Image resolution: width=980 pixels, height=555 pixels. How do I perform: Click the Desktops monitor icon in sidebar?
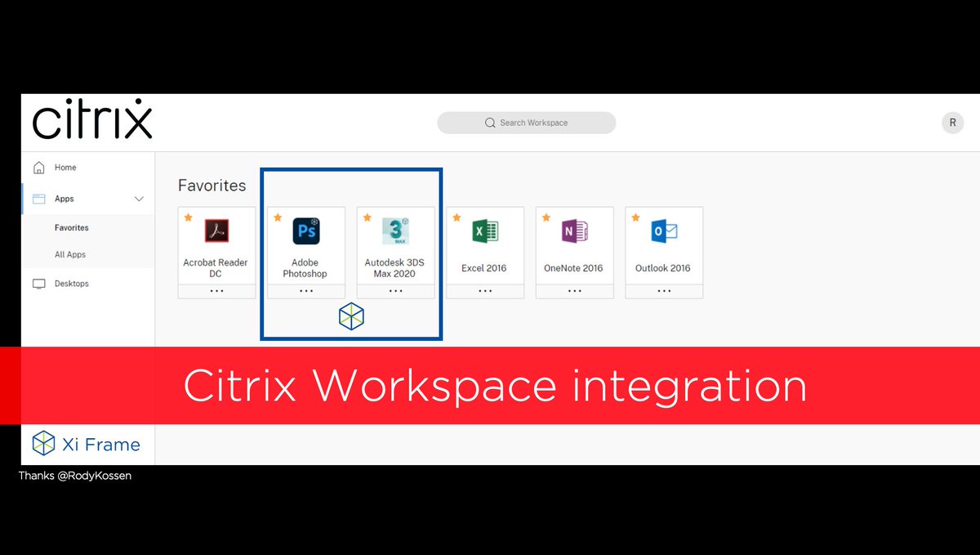tap(38, 284)
